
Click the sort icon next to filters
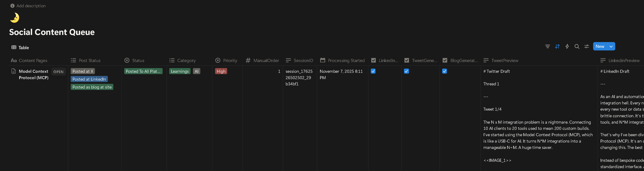click(x=557, y=46)
